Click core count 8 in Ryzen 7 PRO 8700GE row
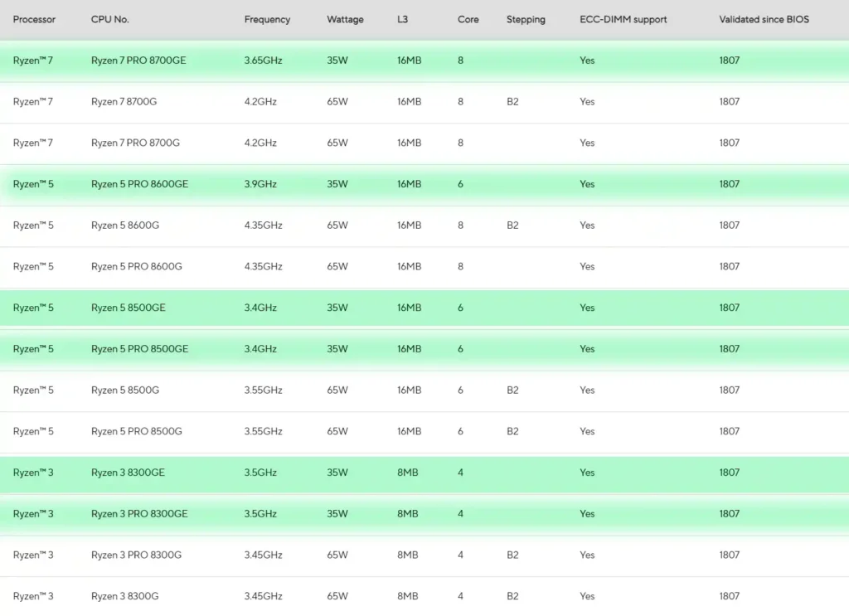The image size is (849, 616). 460,61
